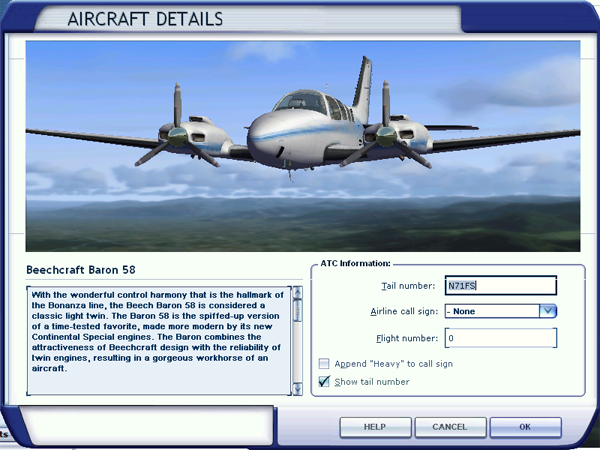The width and height of the screenshot is (600, 450).
Task: Click the Tail number label
Action: coord(408,286)
